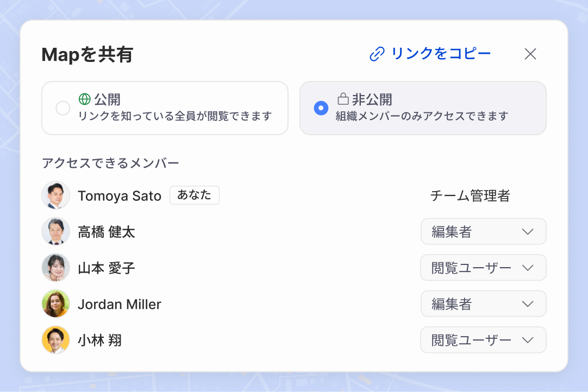Image resolution: width=588 pixels, height=392 pixels.
Task: Click 山本 愛子's profile avatar
Action: tap(56, 267)
